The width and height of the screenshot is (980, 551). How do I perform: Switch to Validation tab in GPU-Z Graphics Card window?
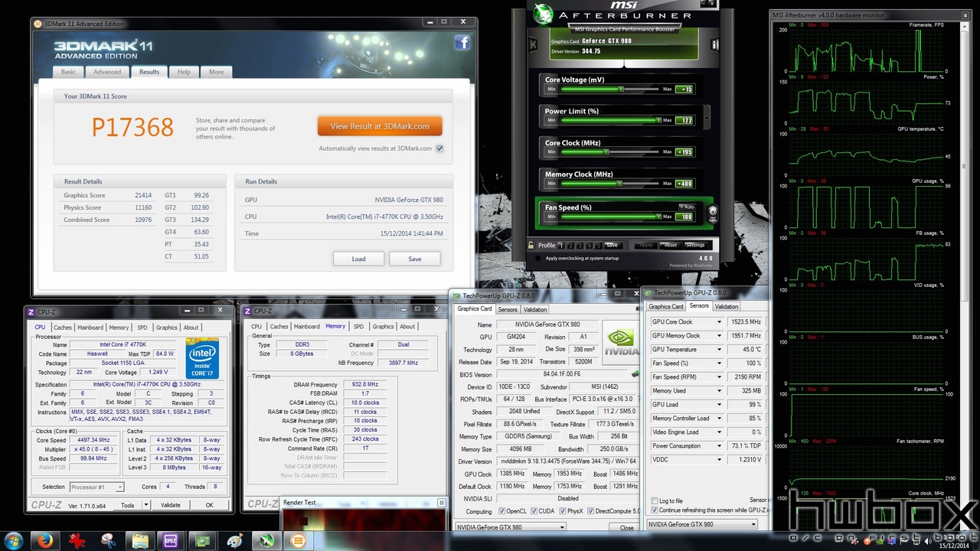[535, 310]
